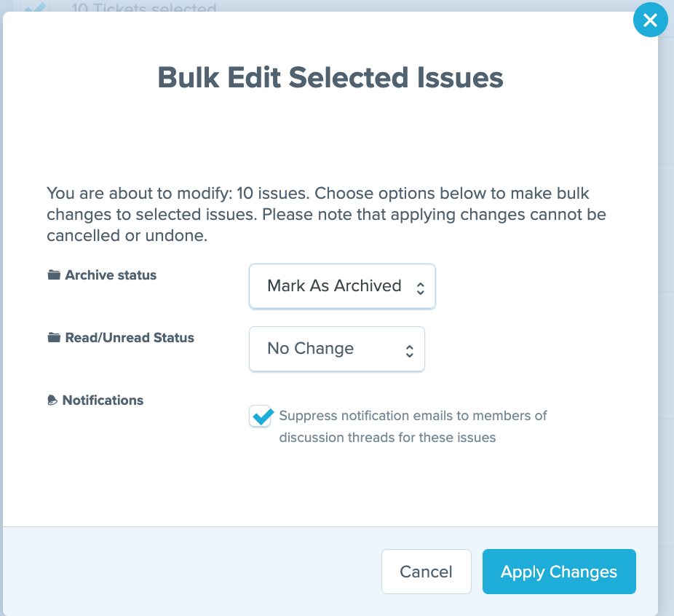Click the Bulk Edit Selected Issues heading
Viewport: 674px width, 616px height.
pos(330,77)
